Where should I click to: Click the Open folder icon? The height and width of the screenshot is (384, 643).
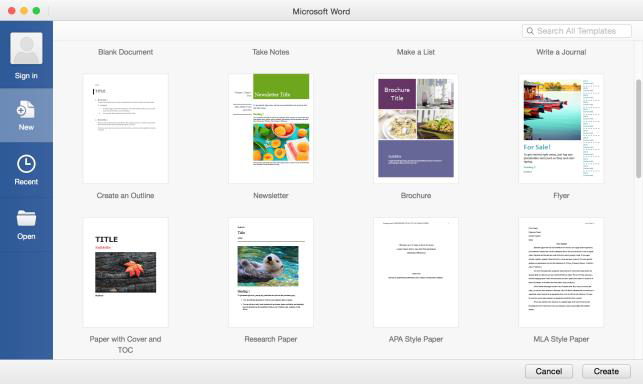(26, 218)
